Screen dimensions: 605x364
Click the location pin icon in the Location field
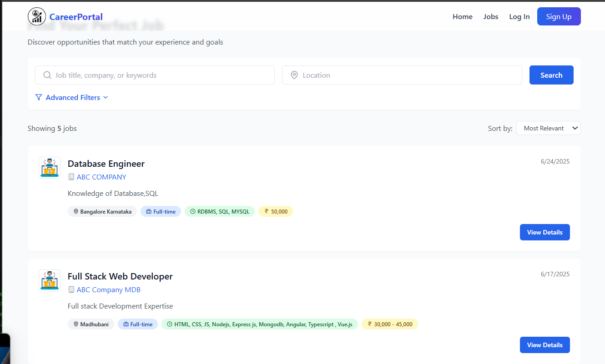294,75
